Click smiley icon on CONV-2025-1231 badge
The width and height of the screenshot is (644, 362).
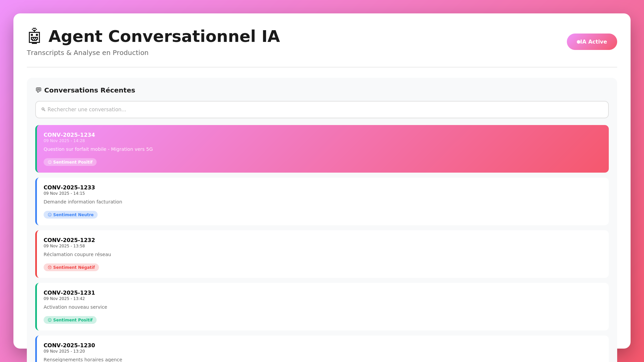(x=50, y=320)
